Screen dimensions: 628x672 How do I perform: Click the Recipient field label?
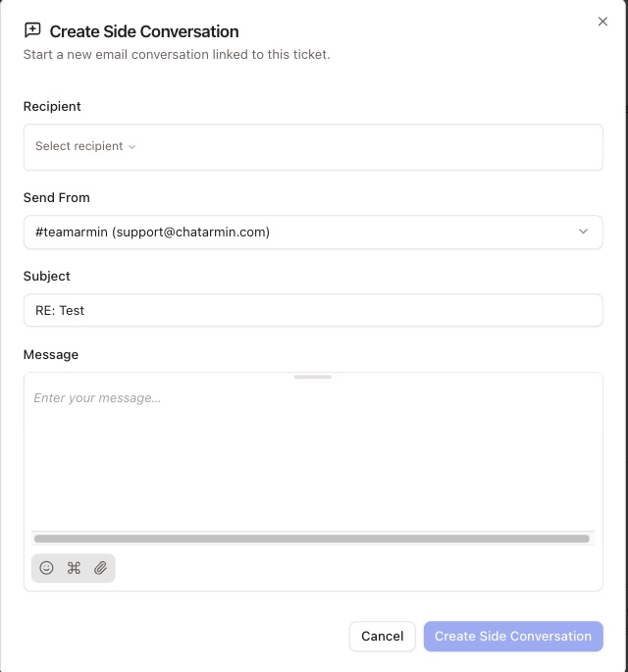coord(52,107)
